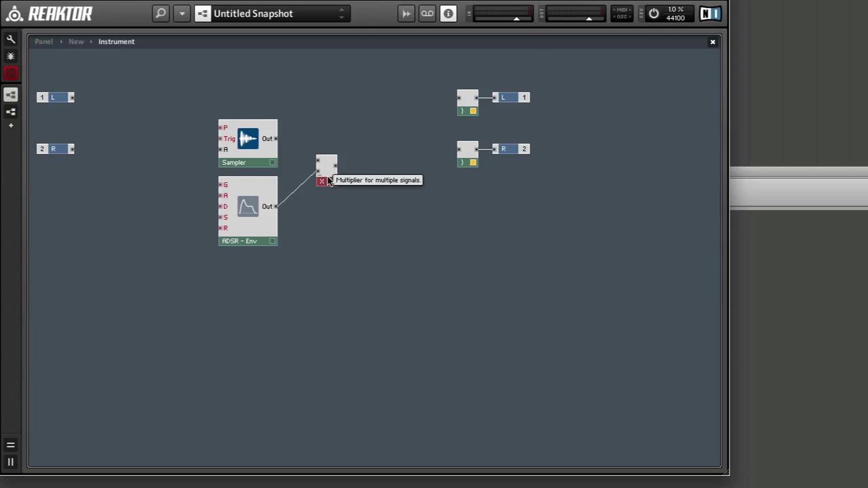This screenshot has height=488, width=868.
Task: Toggle the Sampler module indicator box
Action: [273, 163]
